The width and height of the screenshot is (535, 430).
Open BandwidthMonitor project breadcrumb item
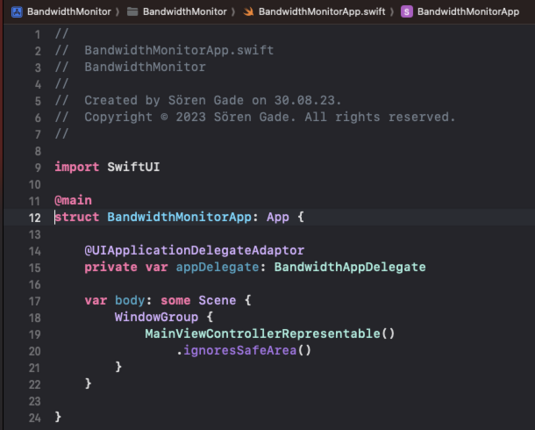(x=69, y=12)
